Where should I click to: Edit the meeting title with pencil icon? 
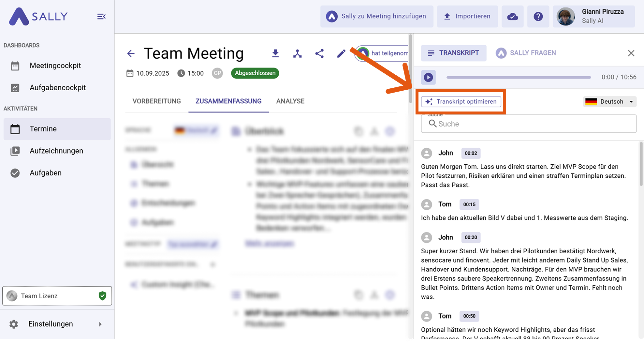[341, 53]
